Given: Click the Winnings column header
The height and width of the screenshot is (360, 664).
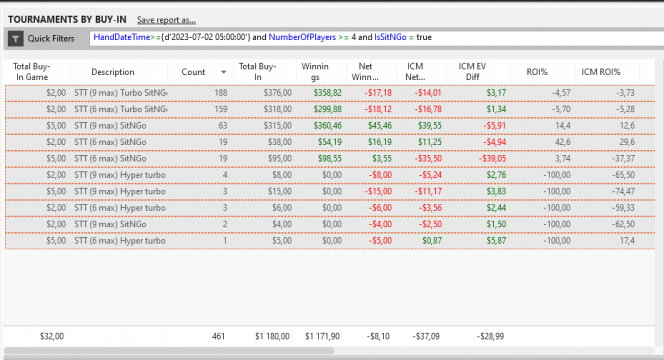Looking at the screenshot, I should 315,72.
